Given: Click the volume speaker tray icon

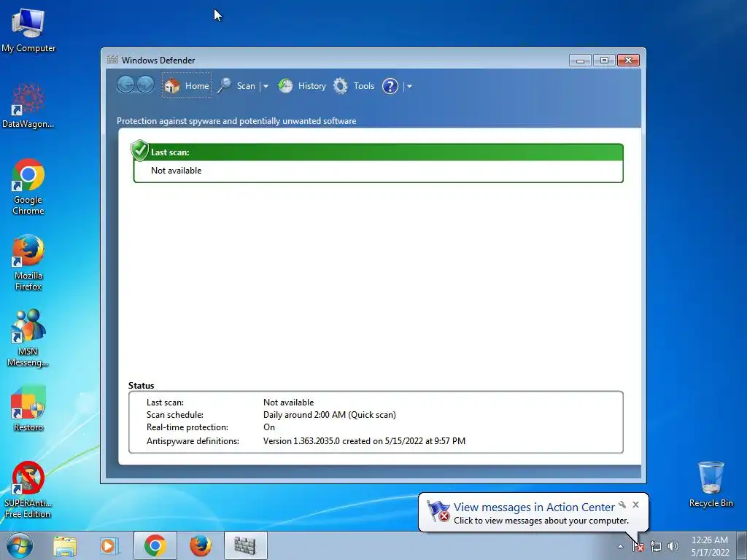Looking at the screenshot, I should [x=673, y=547].
